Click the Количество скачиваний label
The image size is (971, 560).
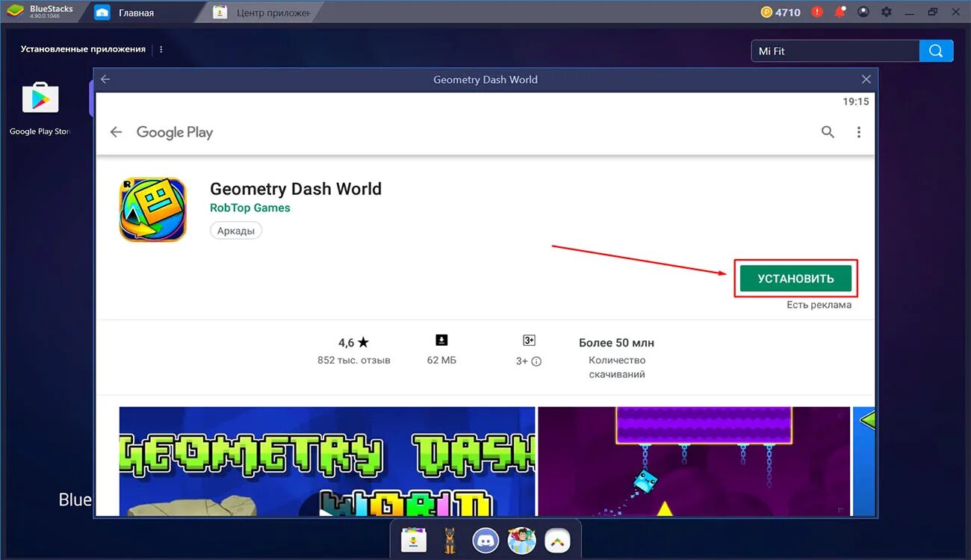[617, 367]
